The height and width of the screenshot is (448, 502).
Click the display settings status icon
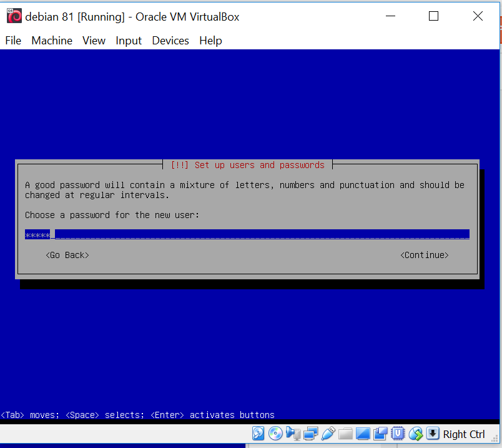[x=363, y=434]
